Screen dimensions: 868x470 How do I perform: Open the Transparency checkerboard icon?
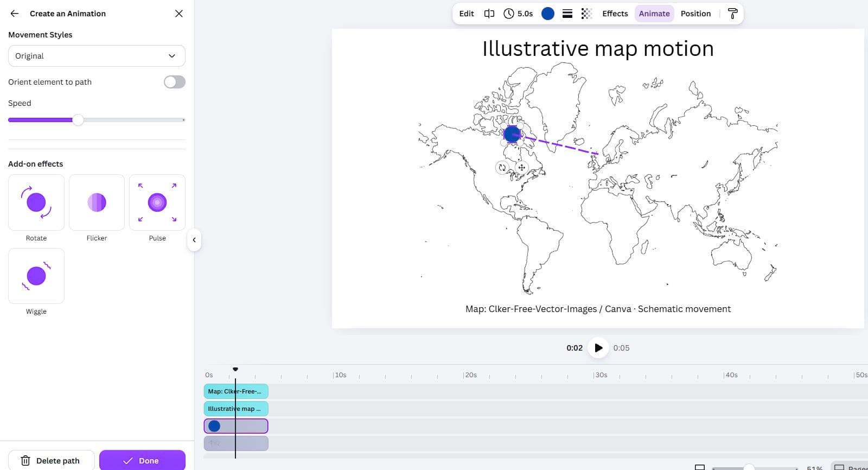(x=586, y=14)
